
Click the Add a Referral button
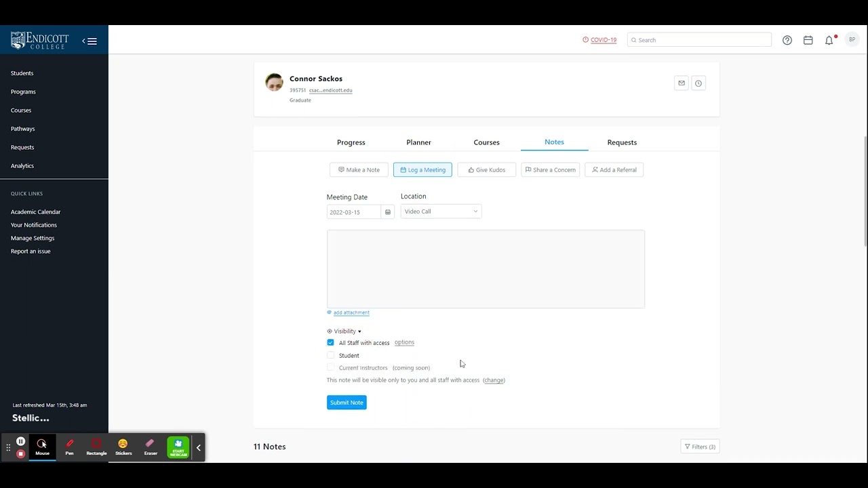coord(614,170)
